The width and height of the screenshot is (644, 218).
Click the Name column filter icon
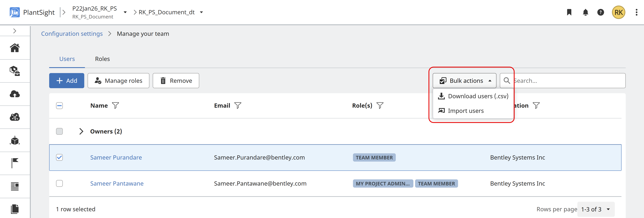pos(115,106)
